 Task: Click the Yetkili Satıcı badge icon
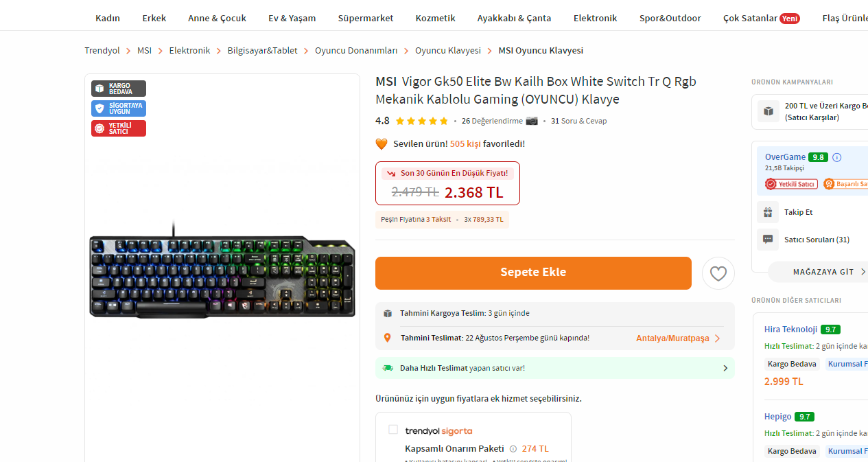[771, 184]
